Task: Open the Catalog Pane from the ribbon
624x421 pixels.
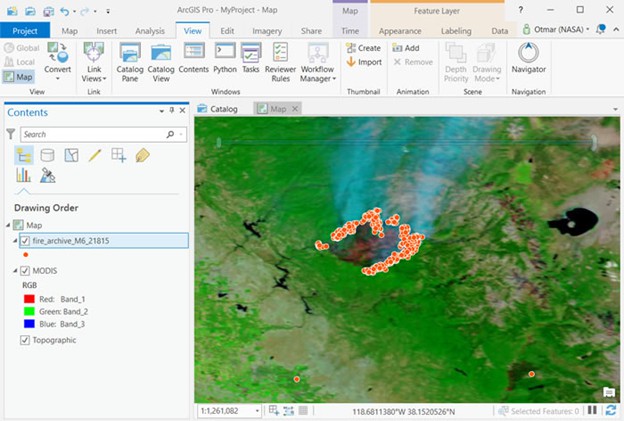Action: [130, 63]
